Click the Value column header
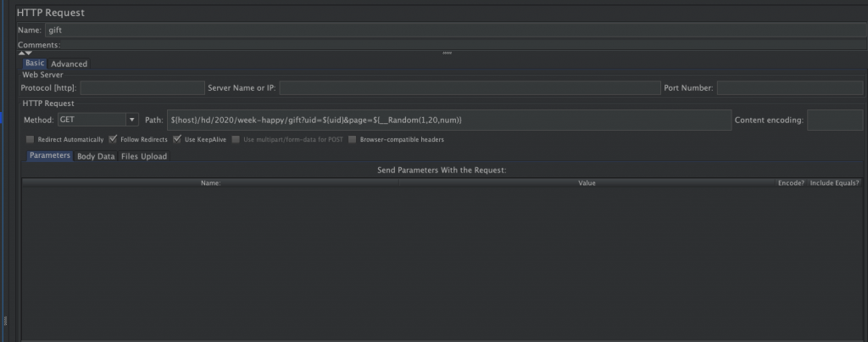 tap(587, 182)
